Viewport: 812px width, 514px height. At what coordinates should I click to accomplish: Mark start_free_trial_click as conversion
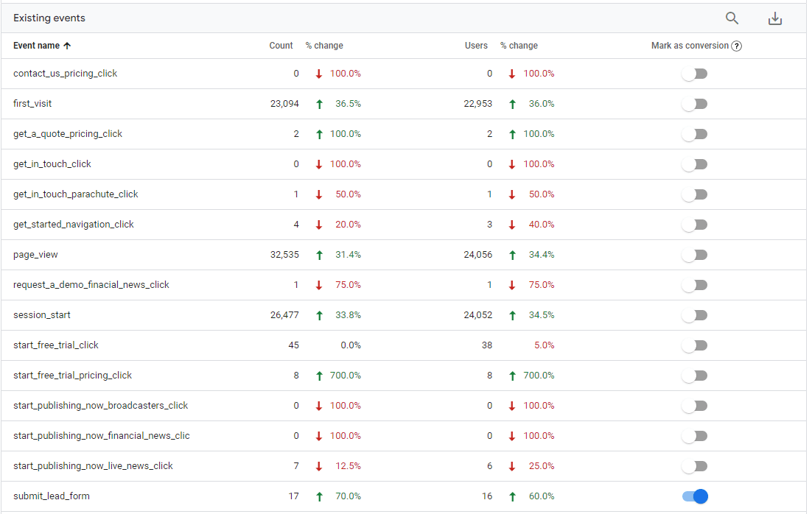pyautogui.click(x=695, y=345)
